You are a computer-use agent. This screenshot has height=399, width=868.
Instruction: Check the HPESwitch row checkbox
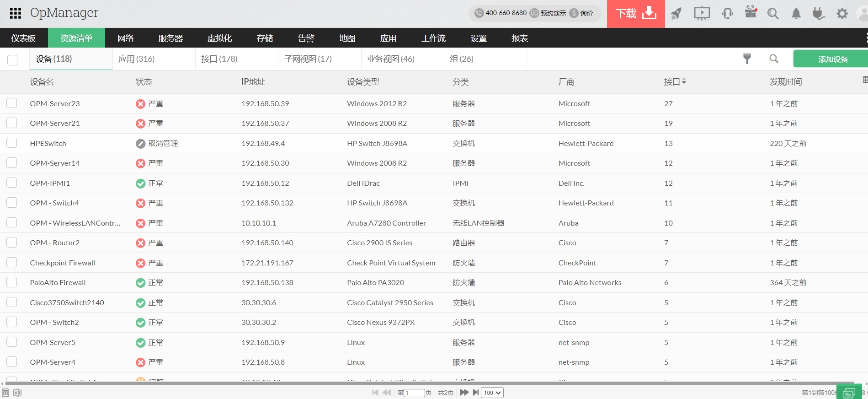12,143
